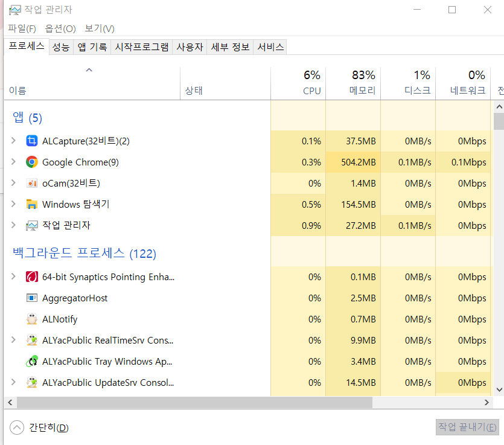Image resolution: width=504 pixels, height=445 pixels.
Task: Expand the 64-bit Synaptics Pointing row
Action: point(13,277)
